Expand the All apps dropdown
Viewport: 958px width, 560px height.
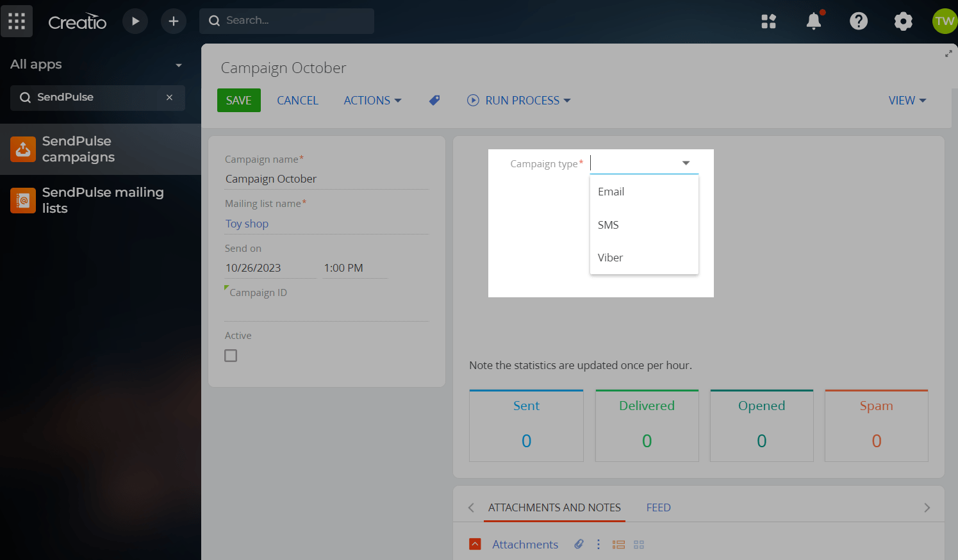pyautogui.click(x=179, y=65)
